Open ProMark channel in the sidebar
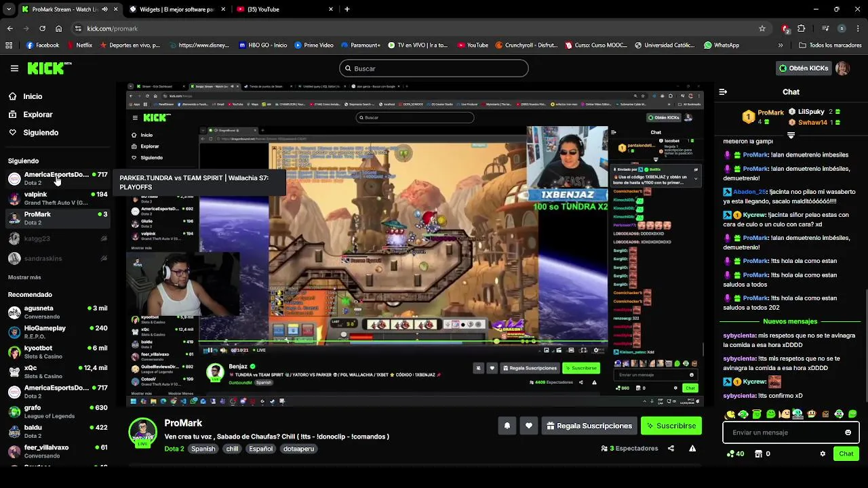The width and height of the screenshot is (868, 488). pos(58,218)
